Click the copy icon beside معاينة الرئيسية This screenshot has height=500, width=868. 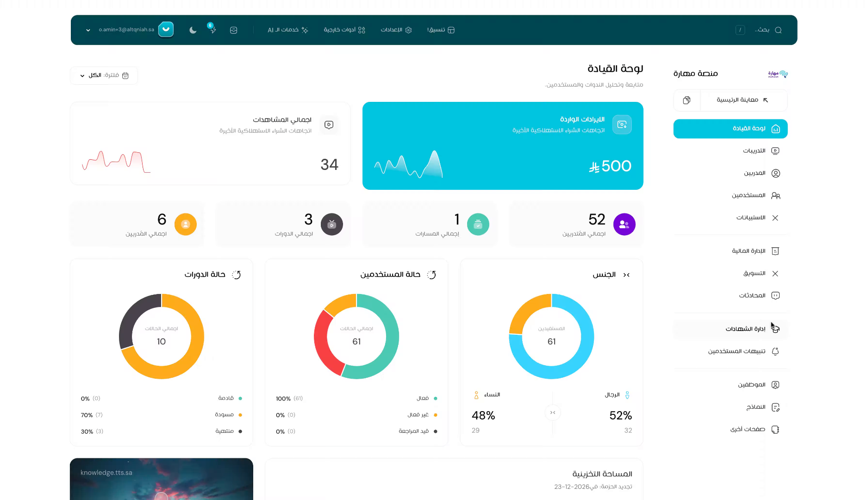tap(687, 100)
